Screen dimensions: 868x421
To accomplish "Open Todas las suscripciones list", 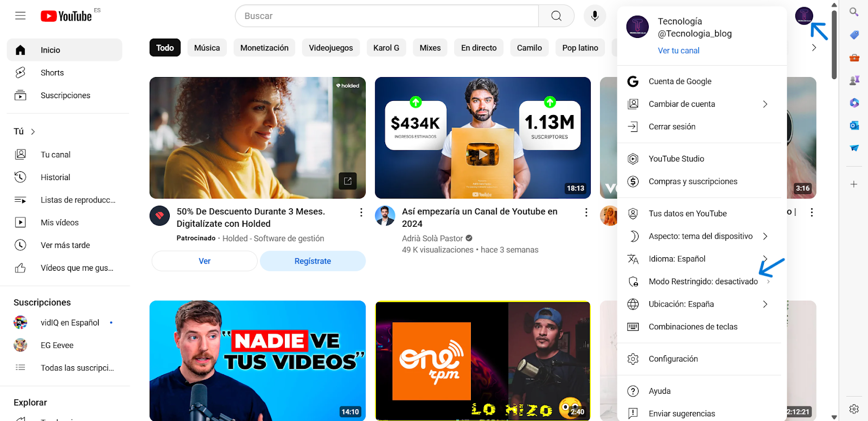I will [65, 368].
